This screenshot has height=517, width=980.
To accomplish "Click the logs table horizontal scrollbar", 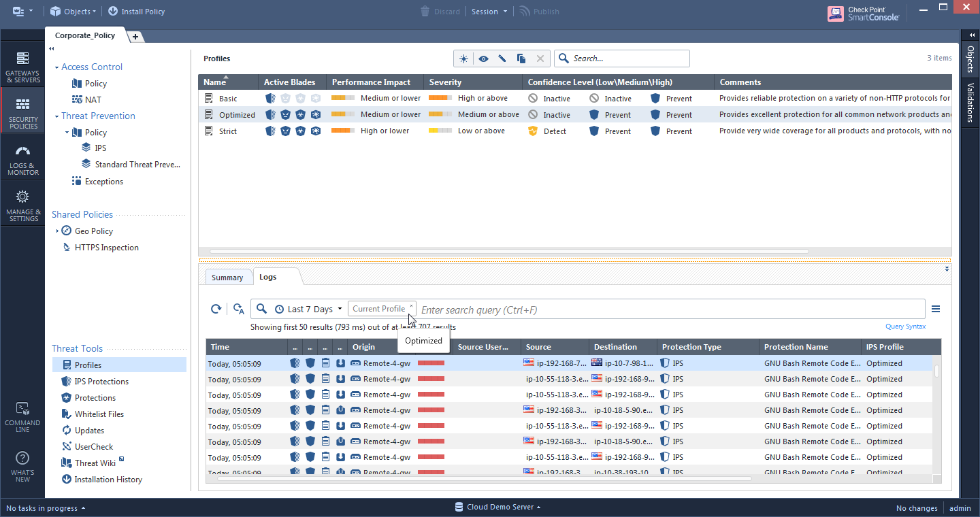I will click(x=484, y=479).
